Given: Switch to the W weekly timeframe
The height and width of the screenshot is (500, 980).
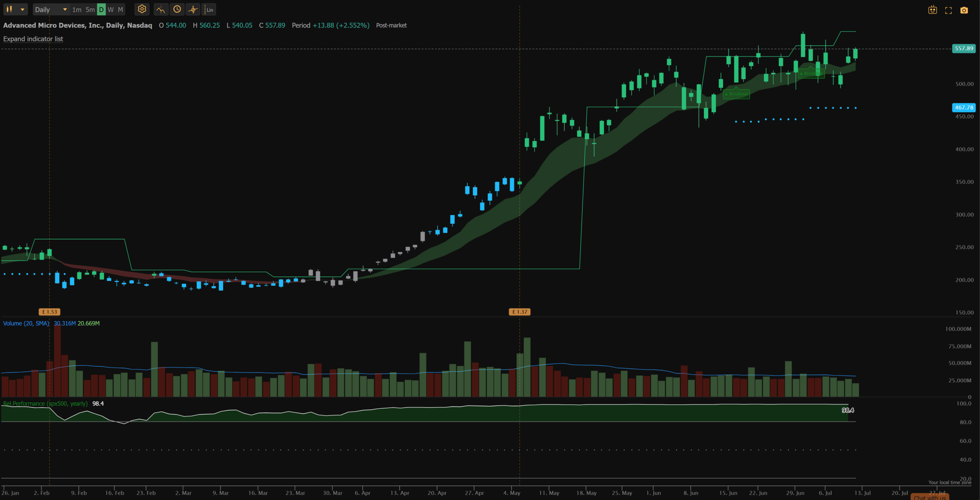Looking at the screenshot, I should click(x=111, y=10).
